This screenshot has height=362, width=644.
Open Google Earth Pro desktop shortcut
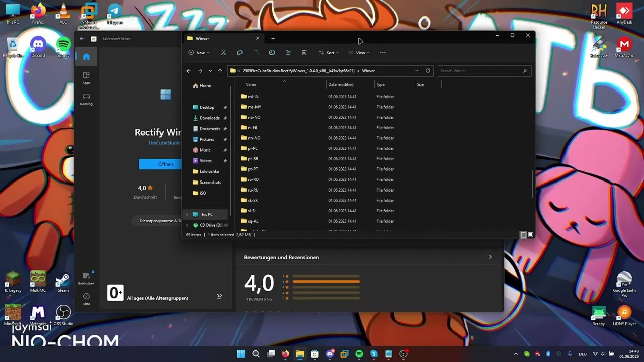pyautogui.click(x=624, y=284)
